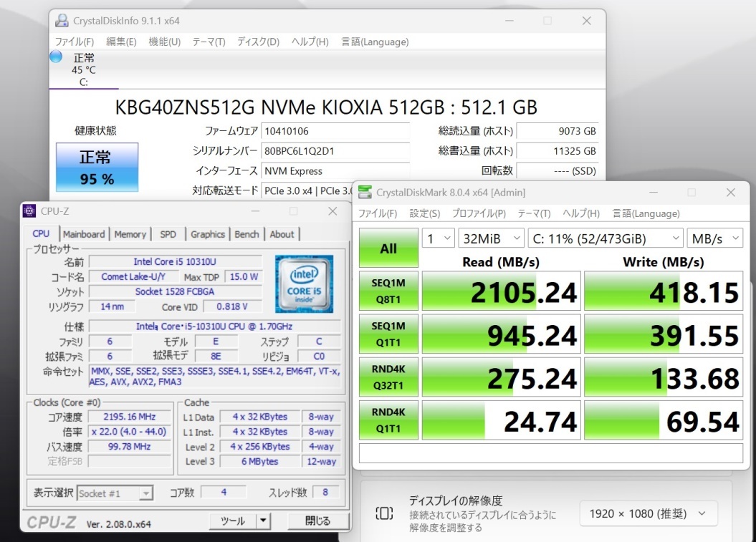Image resolution: width=756 pixels, height=542 pixels.
Task: Start the SEQ1M Q8T1 test
Action: 388,291
